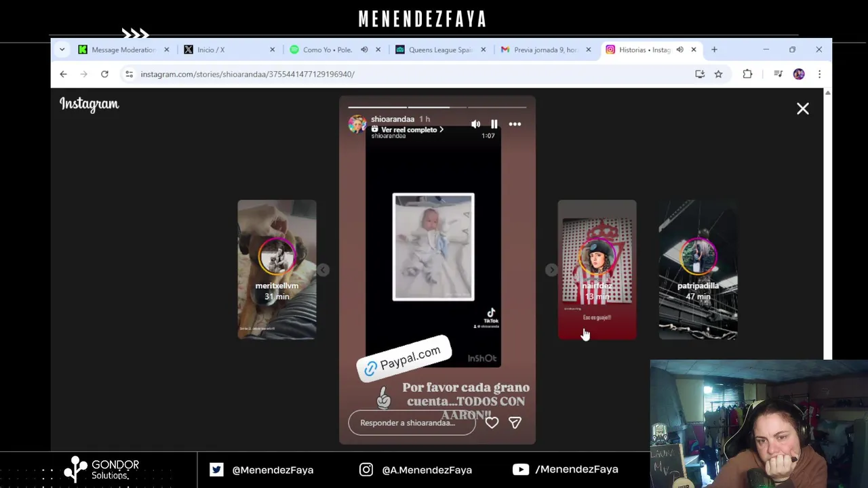
Task: Open shioarandaa profile picture
Action: point(357,124)
